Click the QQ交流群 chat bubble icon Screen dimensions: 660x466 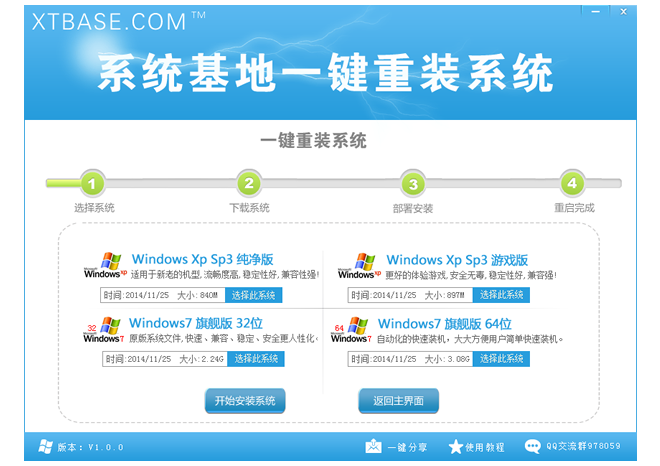click(x=532, y=447)
